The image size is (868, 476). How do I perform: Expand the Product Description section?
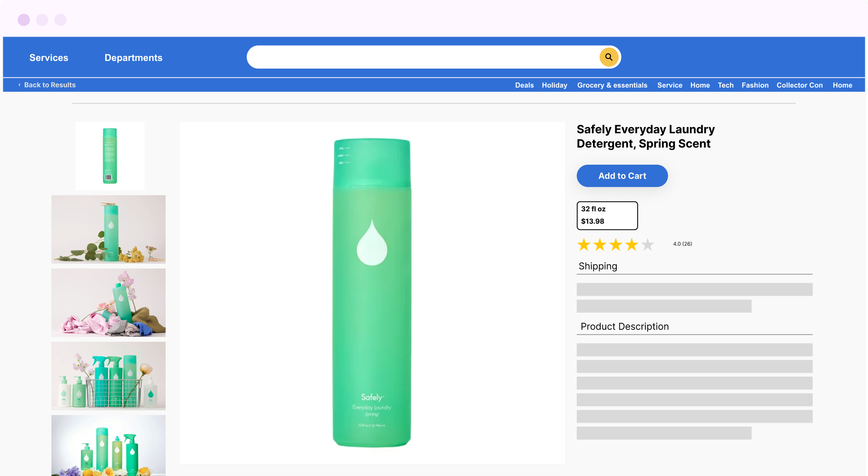pyautogui.click(x=624, y=327)
